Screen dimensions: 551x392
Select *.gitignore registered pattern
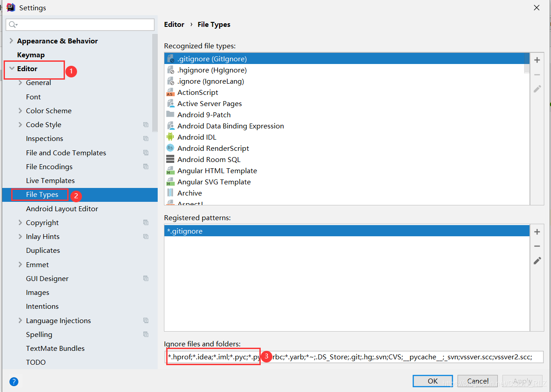click(x=185, y=231)
